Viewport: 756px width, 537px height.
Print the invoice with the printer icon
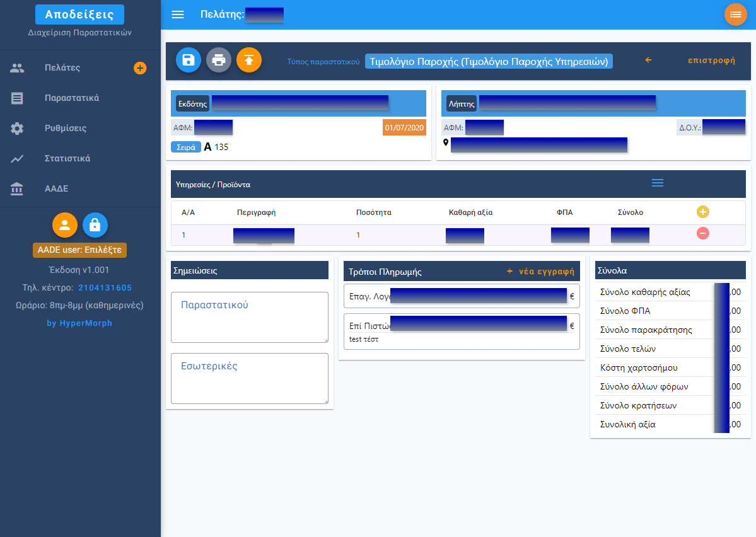point(219,60)
